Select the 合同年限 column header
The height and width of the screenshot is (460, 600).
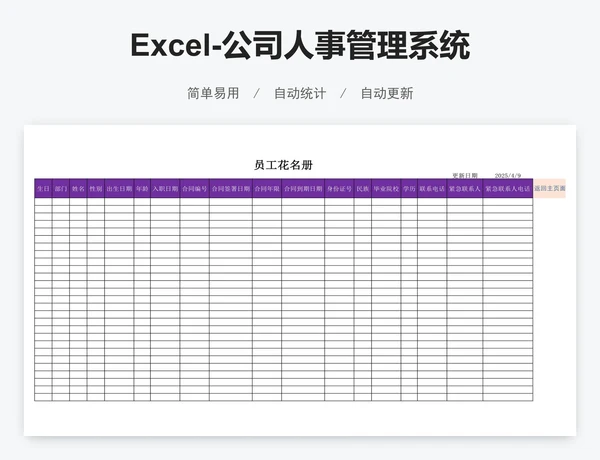point(267,188)
